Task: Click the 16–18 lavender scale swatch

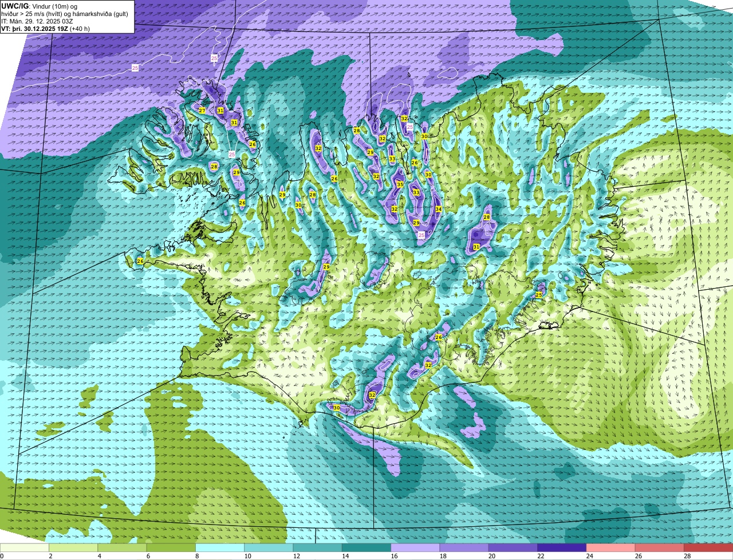Action: [x=416, y=548]
